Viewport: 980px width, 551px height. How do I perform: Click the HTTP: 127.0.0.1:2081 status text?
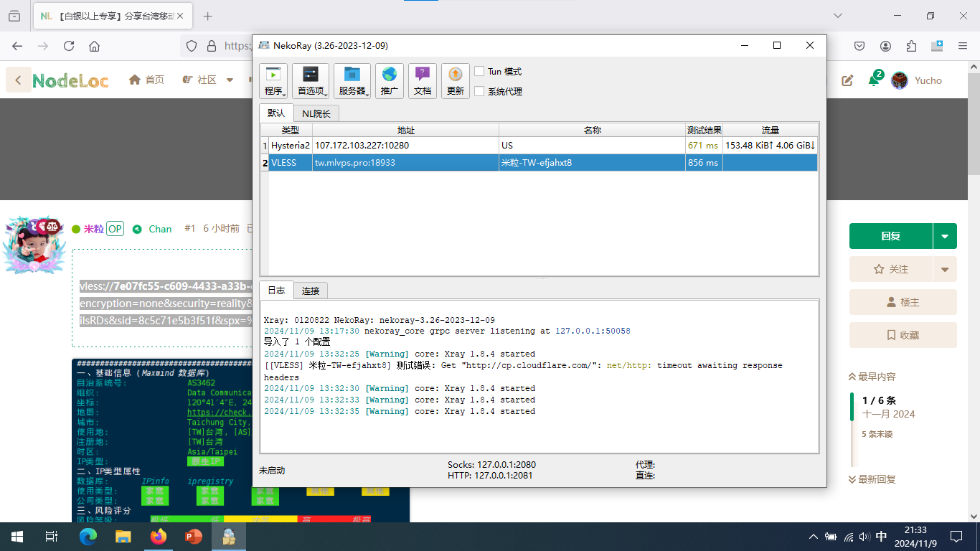[x=491, y=475]
